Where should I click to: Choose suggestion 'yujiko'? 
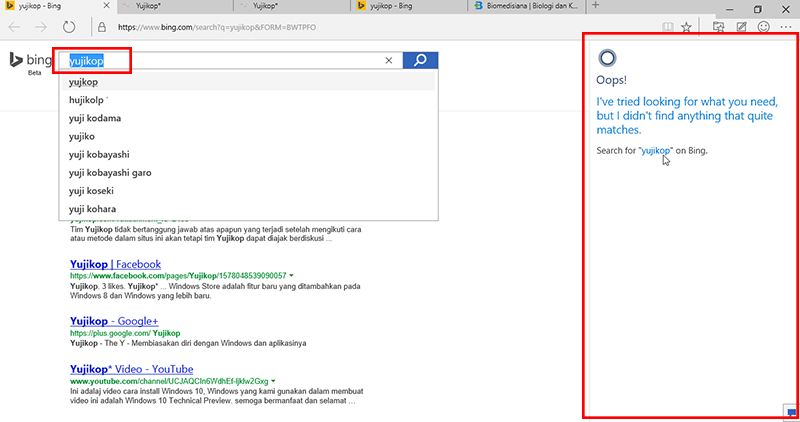(248, 136)
